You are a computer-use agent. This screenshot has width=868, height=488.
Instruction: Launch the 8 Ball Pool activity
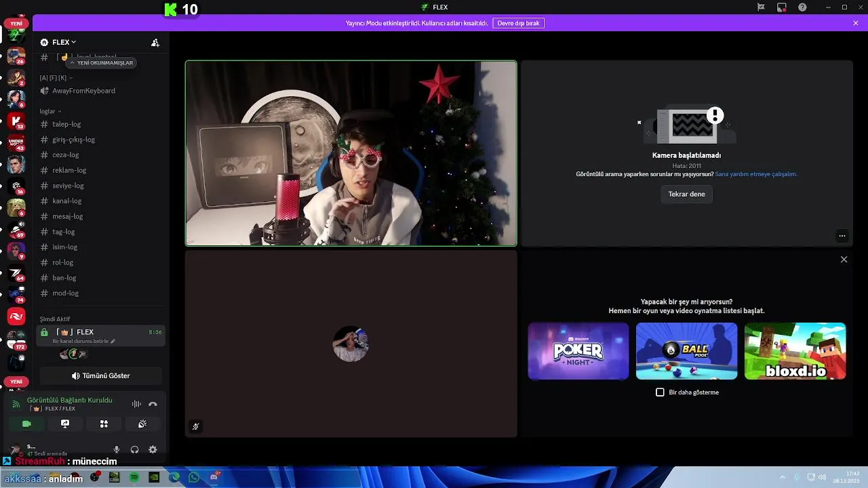tap(686, 351)
